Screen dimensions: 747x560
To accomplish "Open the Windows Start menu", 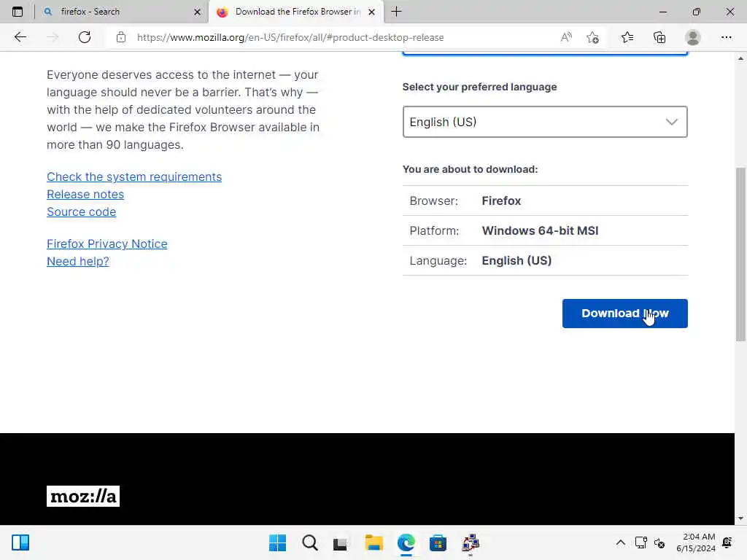I will pyautogui.click(x=277, y=542).
